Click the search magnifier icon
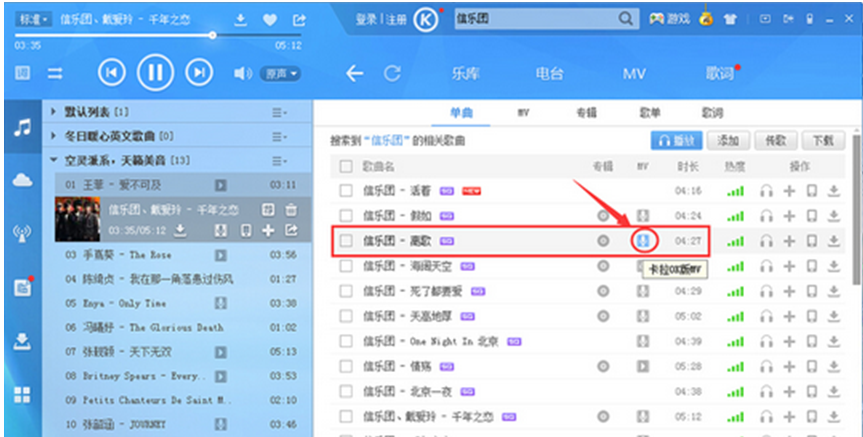The width and height of the screenshot is (863, 437). [x=625, y=19]
